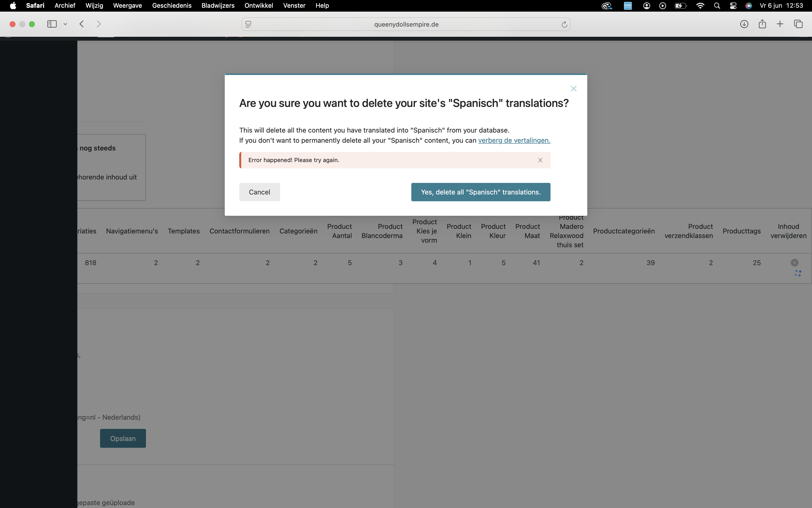
Task: Open the 'verberg de vertalingen' link
Action: 514,141
